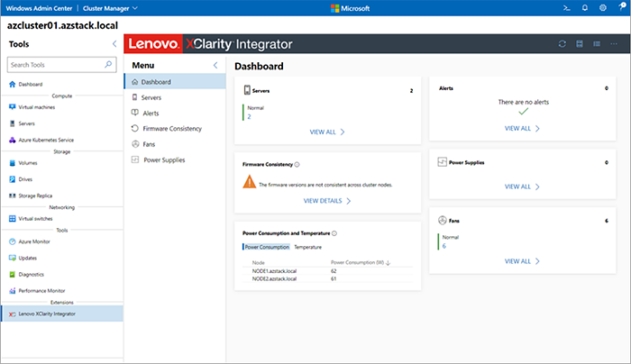The height and width of the screenshot is (364, 631).
Task: Click the Virtual machines icon
Action: point(12,107)
